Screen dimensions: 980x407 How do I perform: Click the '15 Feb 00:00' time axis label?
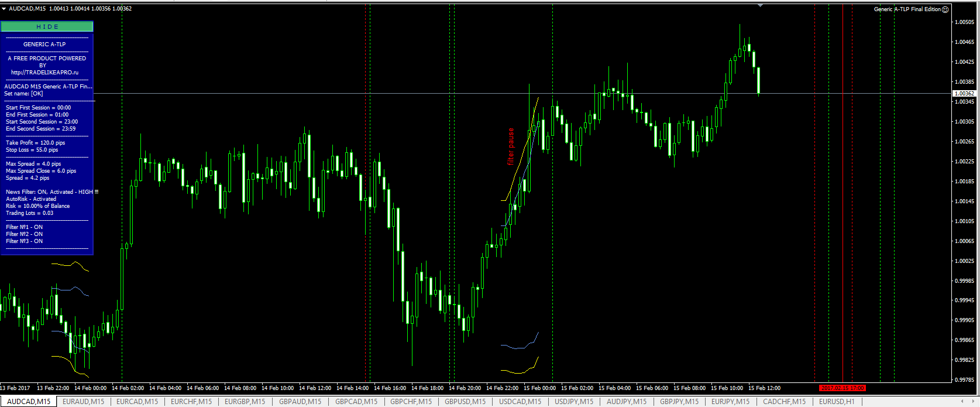[539, 388]
